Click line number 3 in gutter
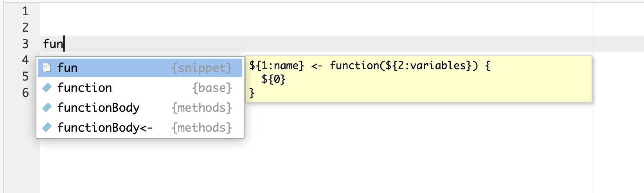The height and width of the screenshot is (193, 644). [25, 44]
